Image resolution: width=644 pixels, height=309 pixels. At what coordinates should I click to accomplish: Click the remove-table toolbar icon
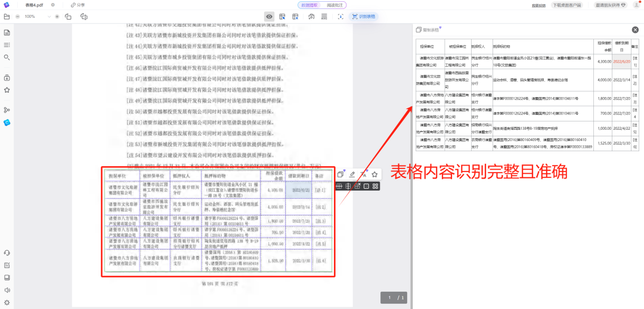295,17
